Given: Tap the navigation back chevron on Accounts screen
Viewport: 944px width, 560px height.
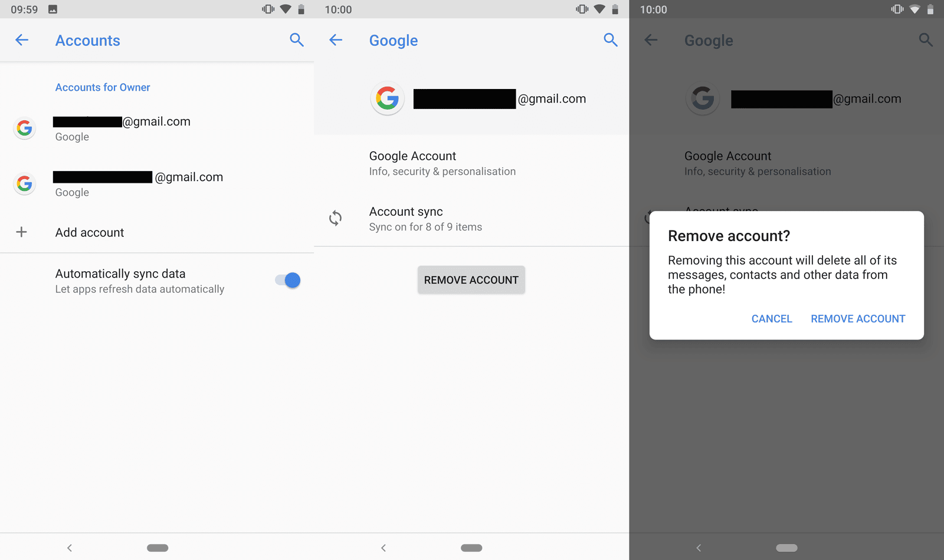Looking at the screenshot, I should [x=70, y=548].
